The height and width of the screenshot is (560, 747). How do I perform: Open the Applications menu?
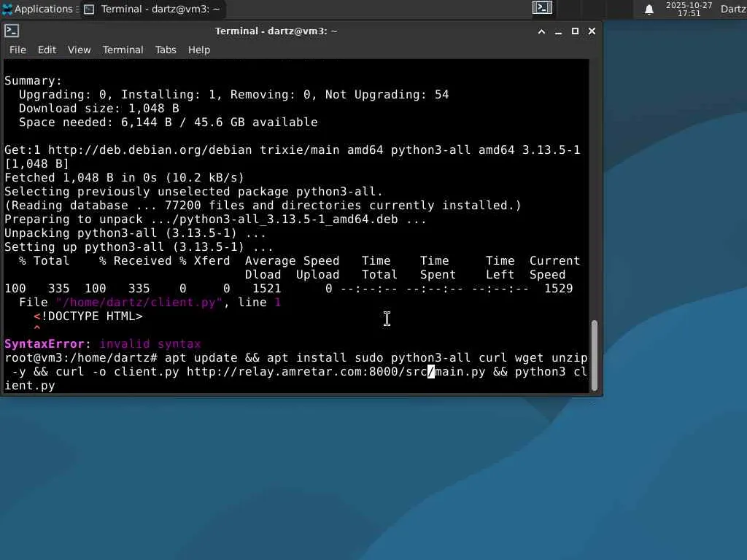pyautogui.click(x=39, y=9)
